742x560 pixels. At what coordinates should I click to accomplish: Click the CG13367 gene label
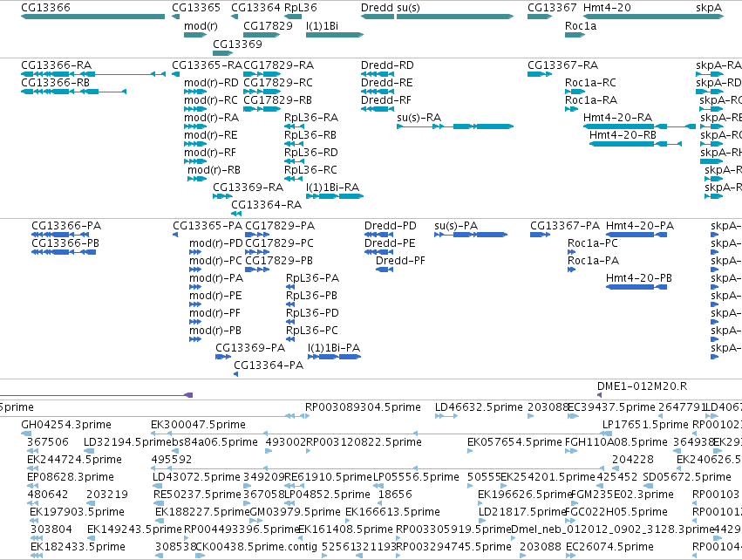(552, 8)
